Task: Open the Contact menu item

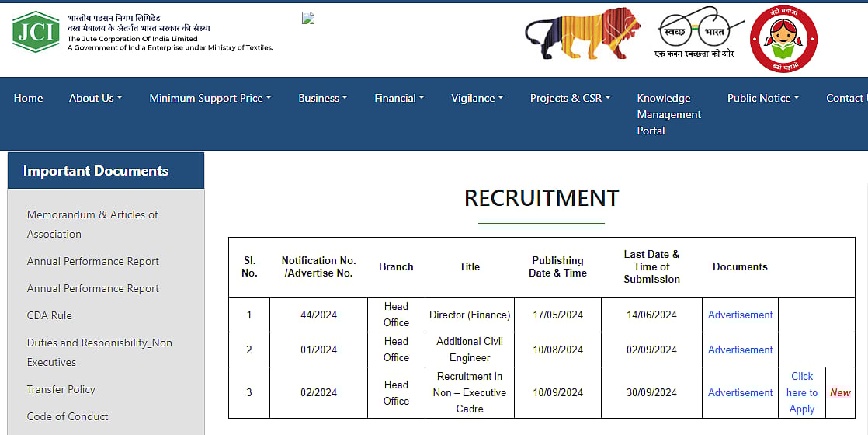Action: (x=846, y=98)
